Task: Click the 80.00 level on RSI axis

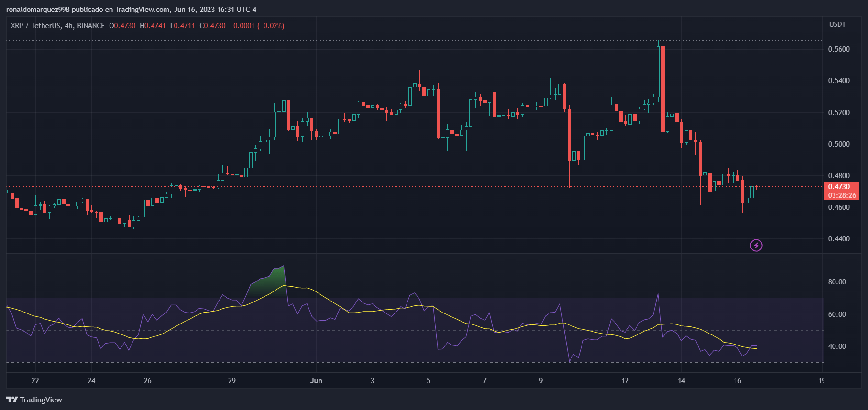Action: tap(837, 282)
